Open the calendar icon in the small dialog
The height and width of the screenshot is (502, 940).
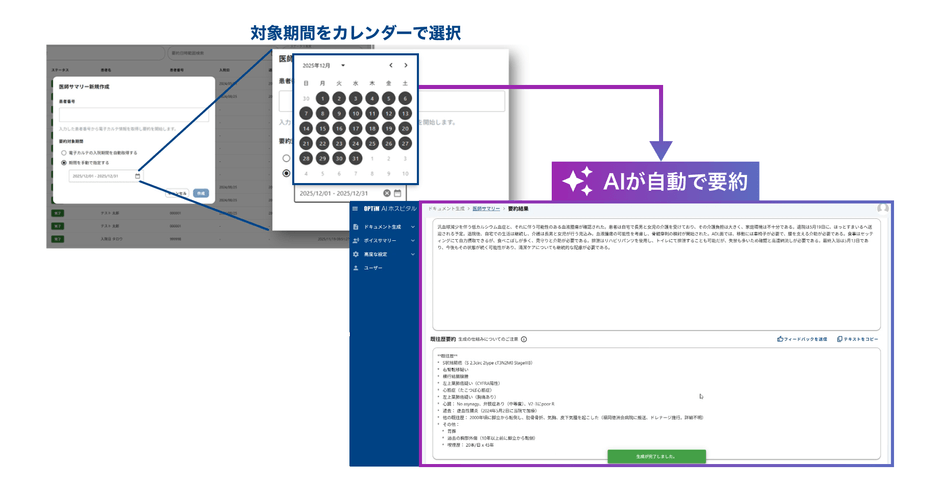point(137,176)
